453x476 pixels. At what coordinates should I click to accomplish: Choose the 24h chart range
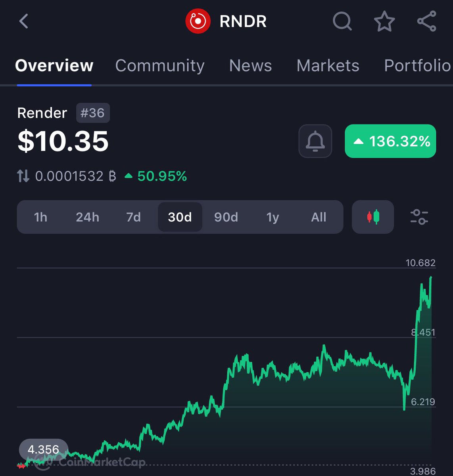point(88,217)
